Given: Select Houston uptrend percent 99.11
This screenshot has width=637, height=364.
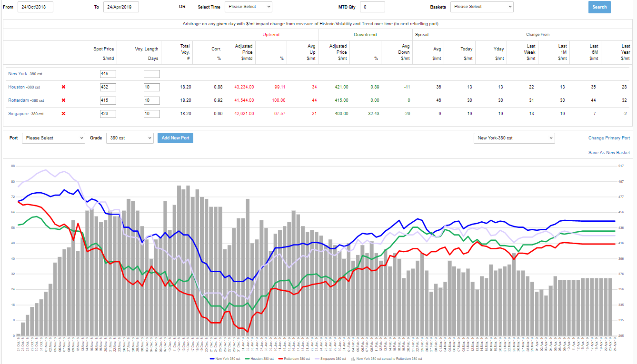Looking at the screenshot, I should [280, 87].
